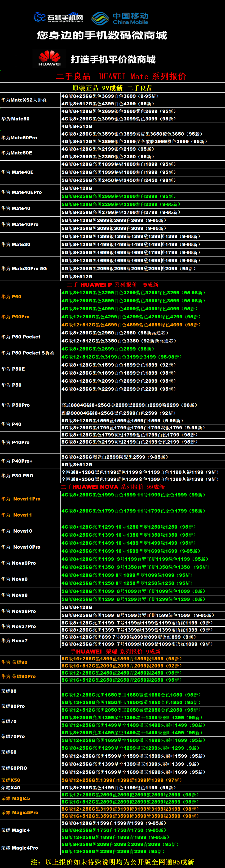This screenshot has height=868, width=225.
Task: Click the P30 PRO row starting "全网通8+256G黑色1399"
Action: click(x=143, y=479)
